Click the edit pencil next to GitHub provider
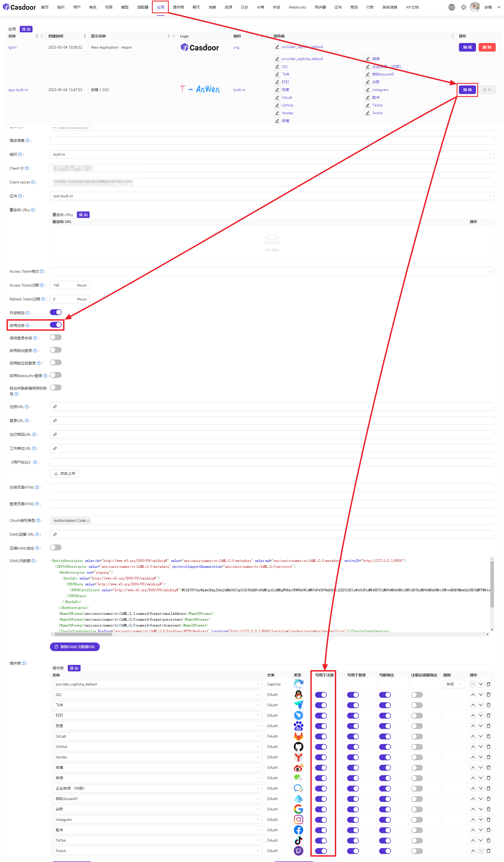 tap(277, 105)
